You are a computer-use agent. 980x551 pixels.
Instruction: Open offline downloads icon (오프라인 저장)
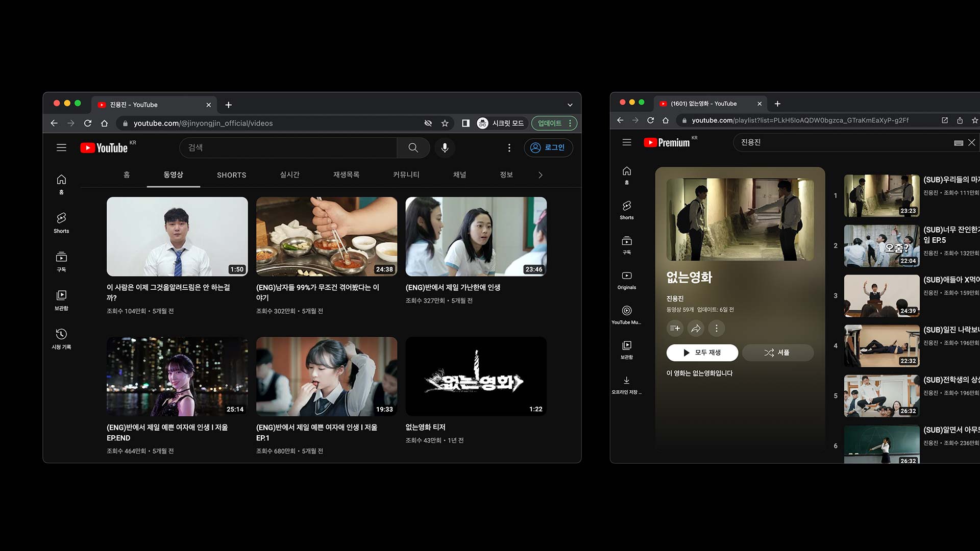(x=626, y=385)
